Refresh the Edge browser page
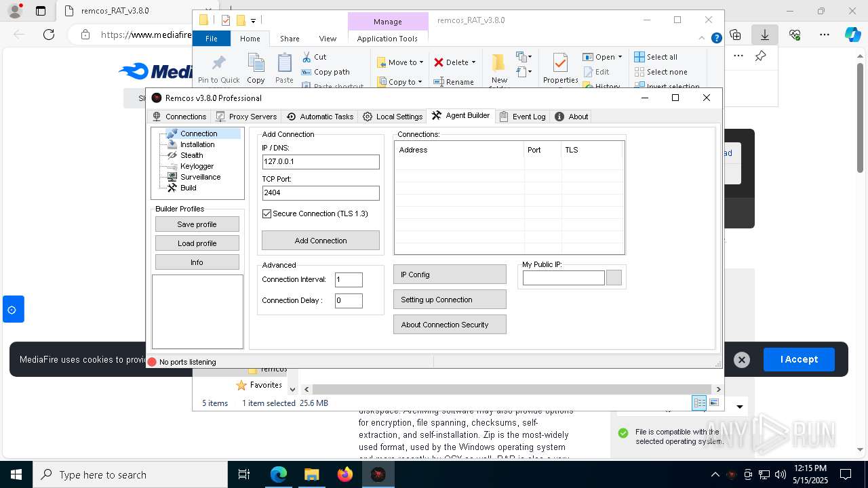Viewport: 868px width, 488px height. coord(49,35)
